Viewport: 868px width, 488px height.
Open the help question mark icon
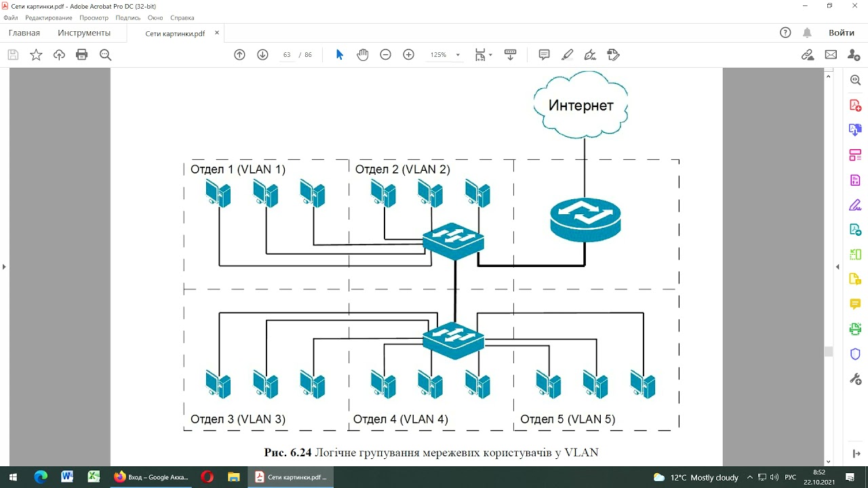tap(785, 33)
